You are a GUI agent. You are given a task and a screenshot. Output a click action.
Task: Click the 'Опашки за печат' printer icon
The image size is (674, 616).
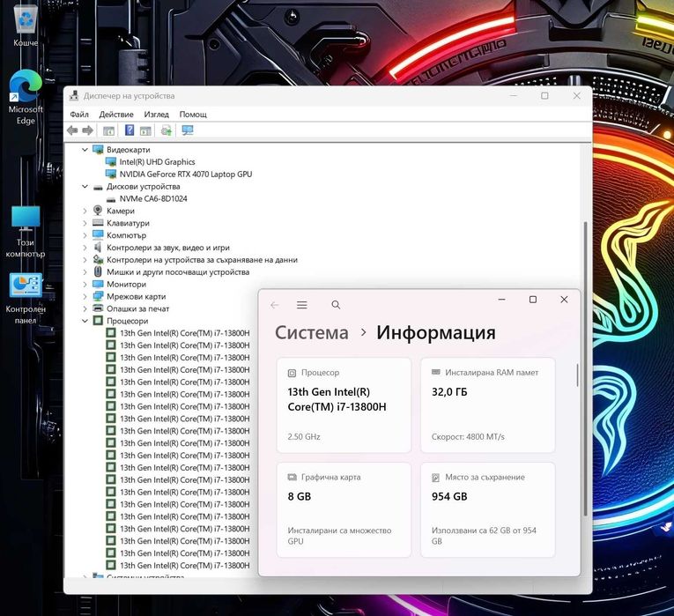[98, 308]
